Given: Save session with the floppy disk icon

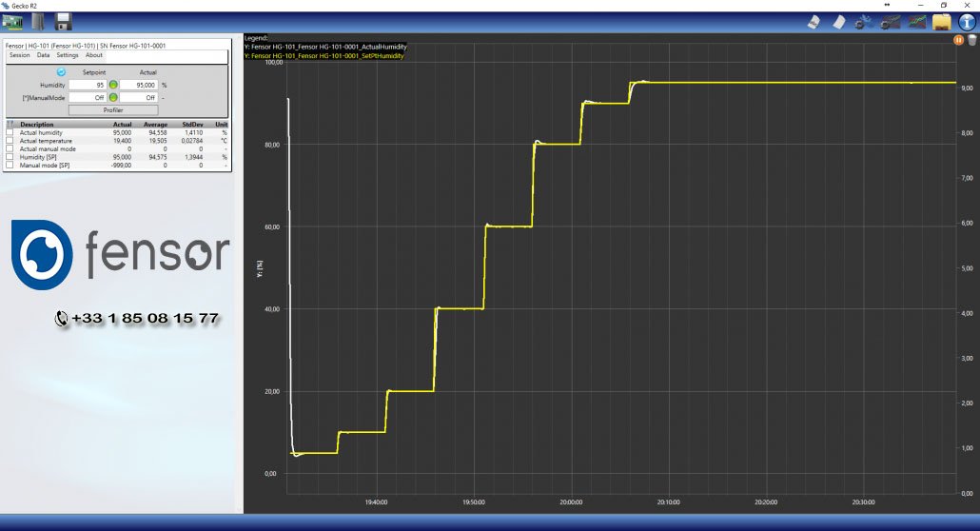Looking at the screenshot, I should coord(63,22).
